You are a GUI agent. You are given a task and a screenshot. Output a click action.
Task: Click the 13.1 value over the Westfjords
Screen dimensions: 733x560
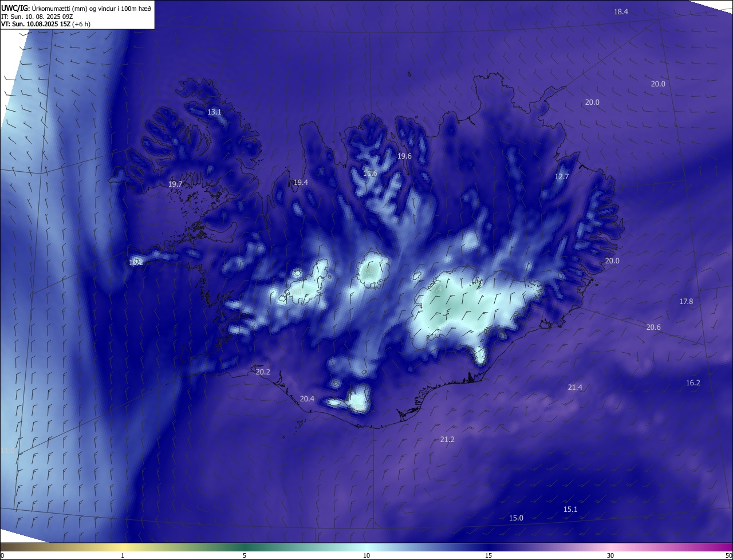point(214,112)
